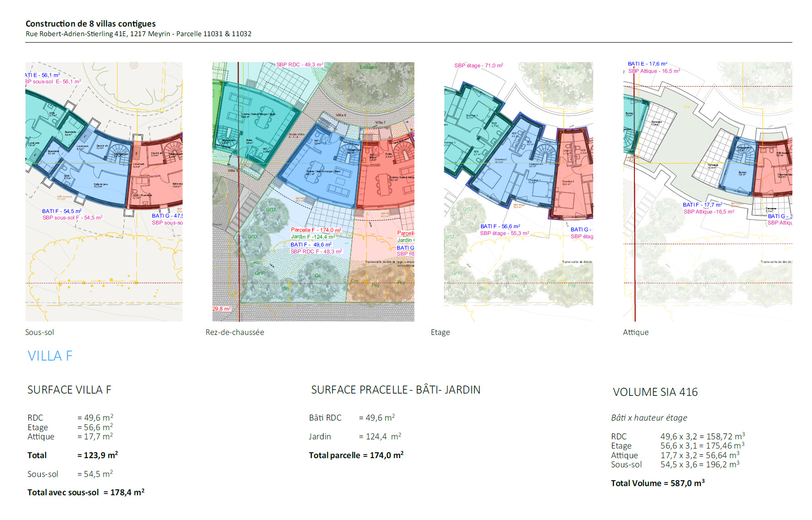Select the Rez-de-chaussée floor plan image
The image size is (812, 520).
(313, 192)
